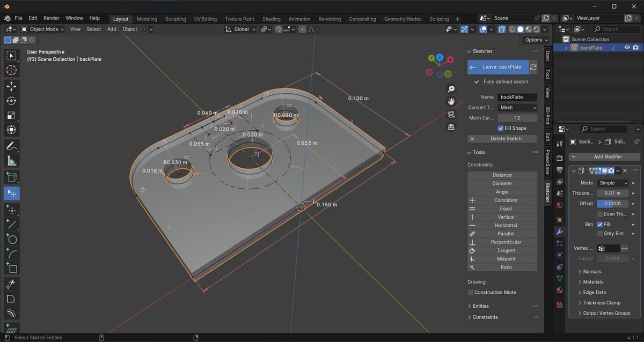
Task: Open the File menu
Action: tap(19, 18)
